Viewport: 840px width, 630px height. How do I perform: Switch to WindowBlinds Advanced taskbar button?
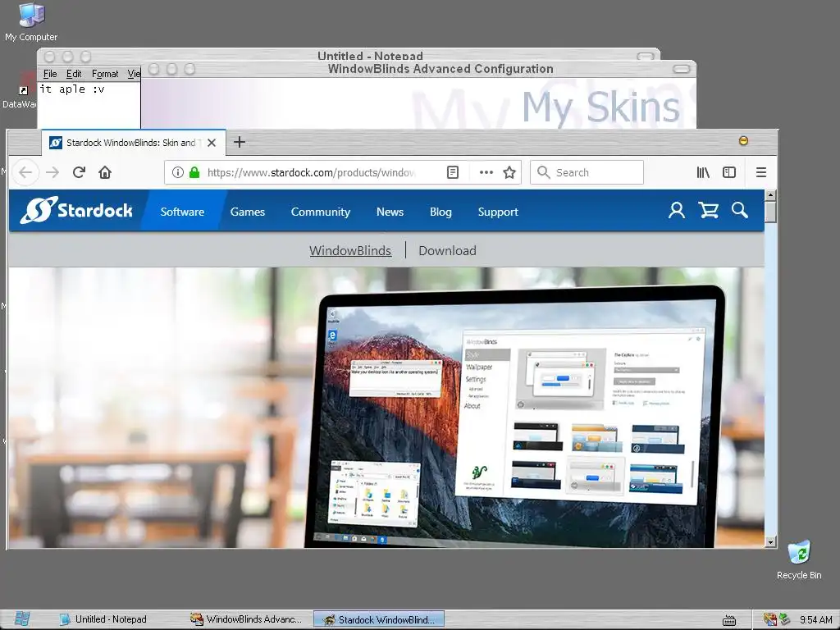tap(247, 619)
